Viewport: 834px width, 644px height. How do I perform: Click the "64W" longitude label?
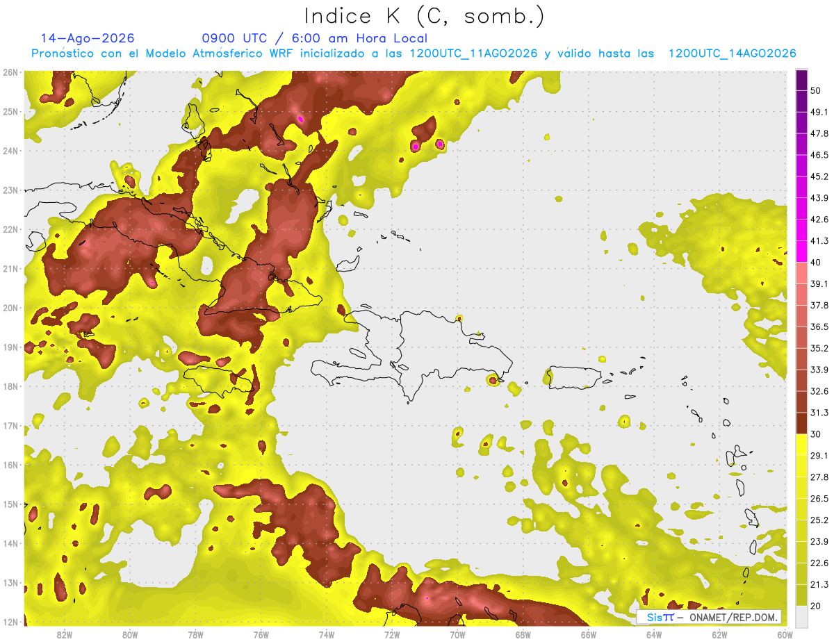[x=654, y=634]
